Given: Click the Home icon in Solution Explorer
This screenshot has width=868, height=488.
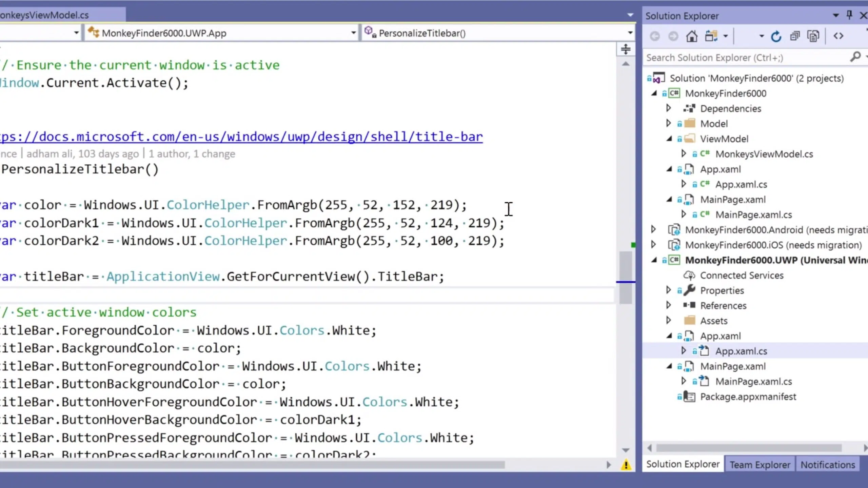Looking at the screenshot, I should pyautogui.click(x=692, y=36).
